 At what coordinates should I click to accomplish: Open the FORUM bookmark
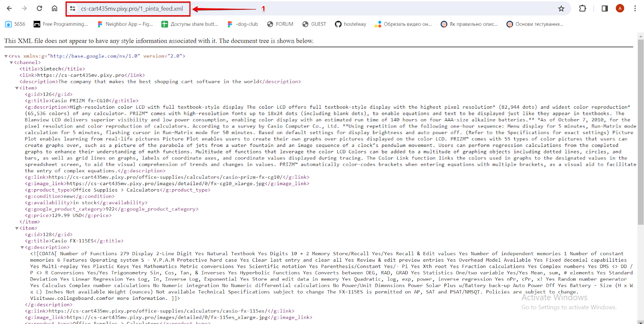pyautogui.click(x=280, y=24)
